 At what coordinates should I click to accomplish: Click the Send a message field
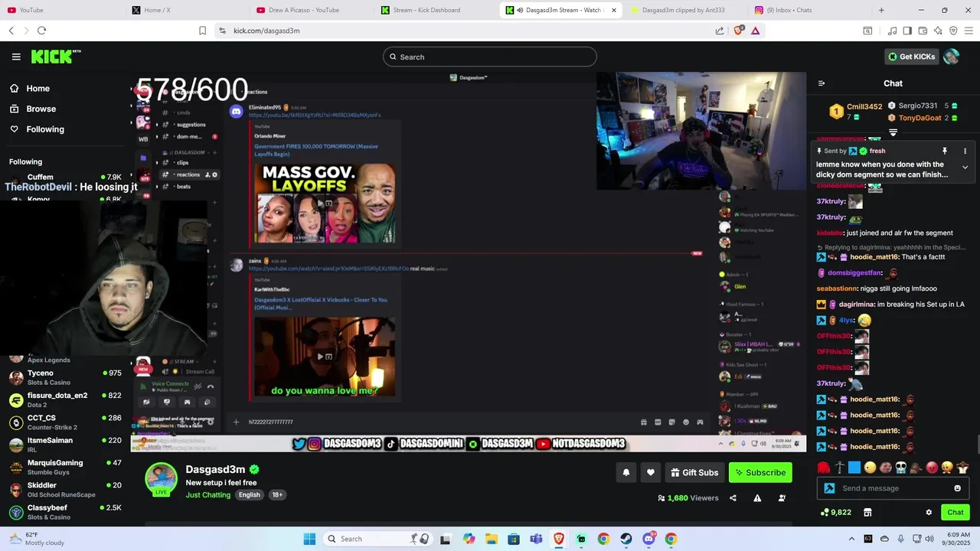click(x=892, y=488)
